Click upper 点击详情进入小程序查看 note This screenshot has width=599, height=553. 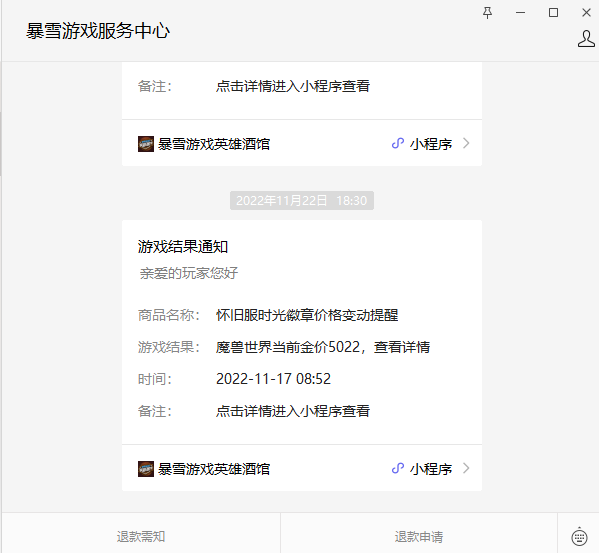pyautogui.click(x=293, y=86)
